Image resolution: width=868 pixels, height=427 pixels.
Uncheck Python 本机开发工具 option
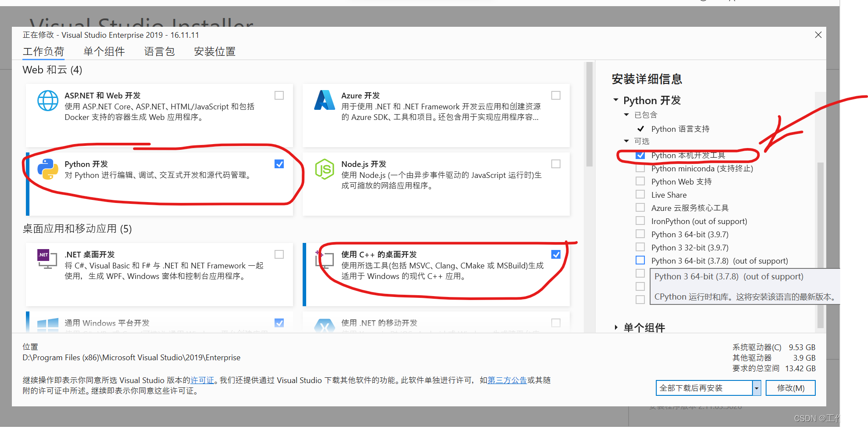coord(640,155)
